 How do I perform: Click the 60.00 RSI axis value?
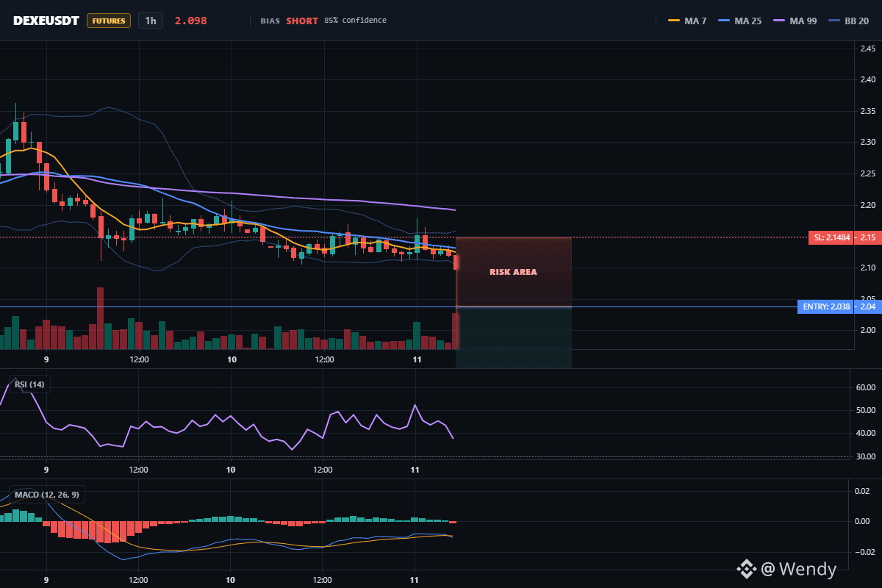[x=867, y=387]
